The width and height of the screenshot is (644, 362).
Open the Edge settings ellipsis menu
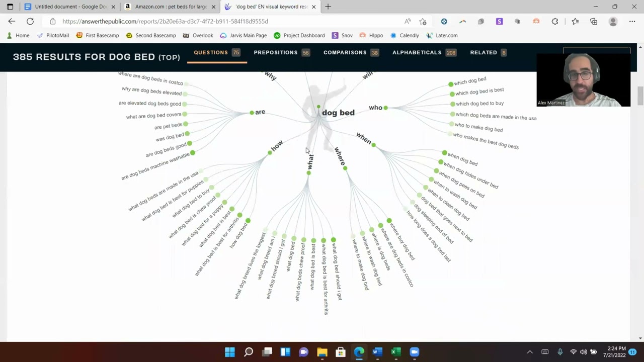click(x=632, y=21)
